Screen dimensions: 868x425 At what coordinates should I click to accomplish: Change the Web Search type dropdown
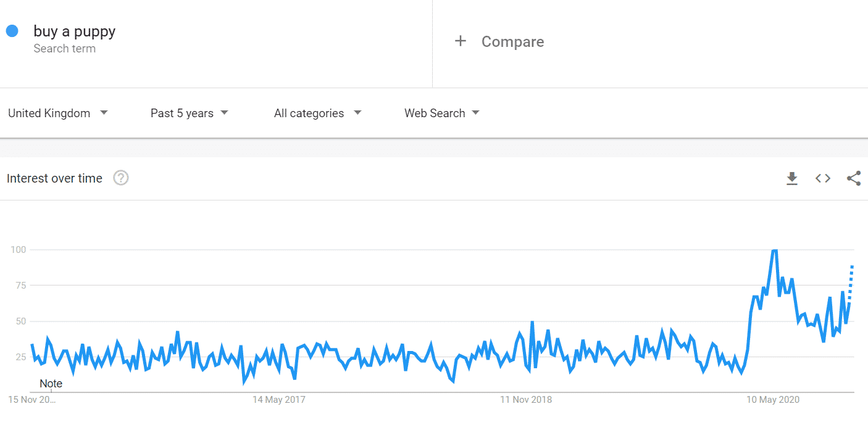point(442,113)
